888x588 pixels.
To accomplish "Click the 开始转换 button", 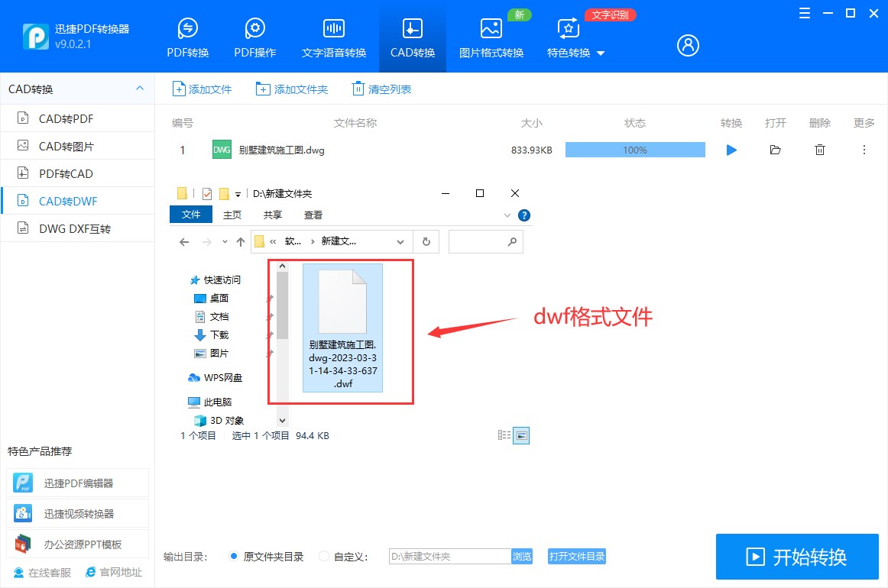I will pyautogui.click(x=796, y=557).
